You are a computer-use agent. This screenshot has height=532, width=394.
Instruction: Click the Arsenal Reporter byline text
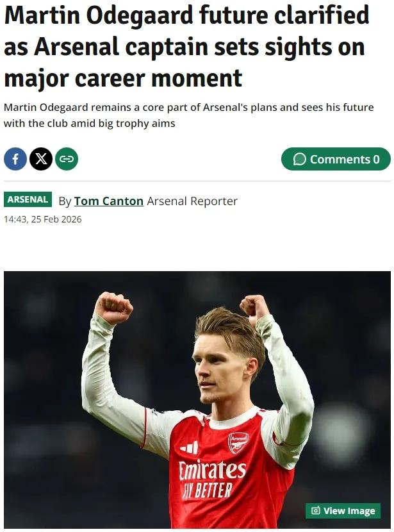[x=192, y=201]
